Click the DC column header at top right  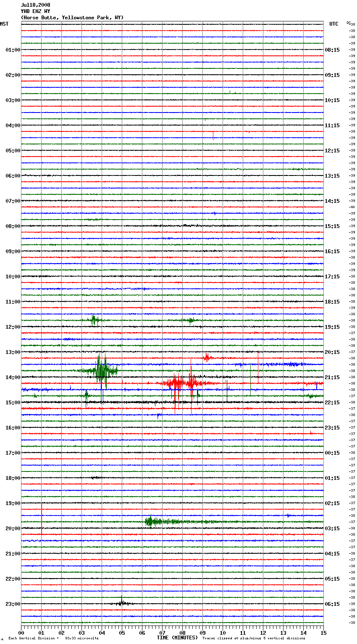pyautogui.click(x=349, y=23)
